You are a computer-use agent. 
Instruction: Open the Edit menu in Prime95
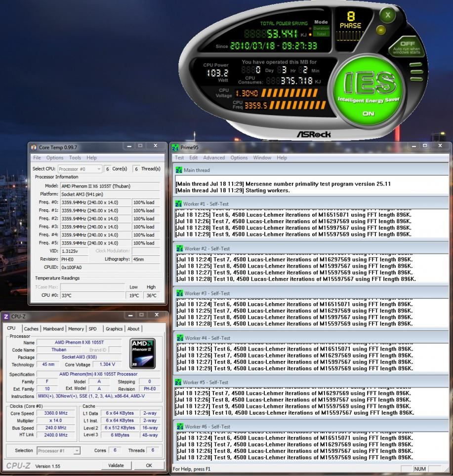pos(194,158)
